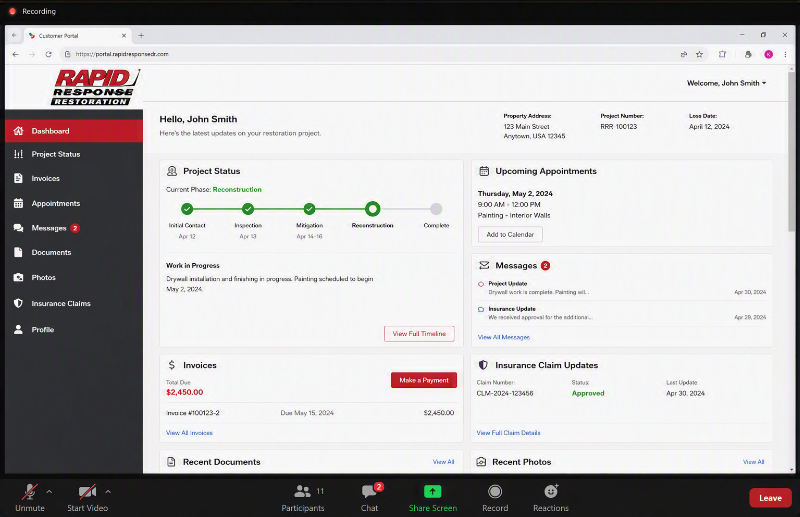Click the red Leave meeting button
This screenshot has height=517, width=800.
point(770,498)
